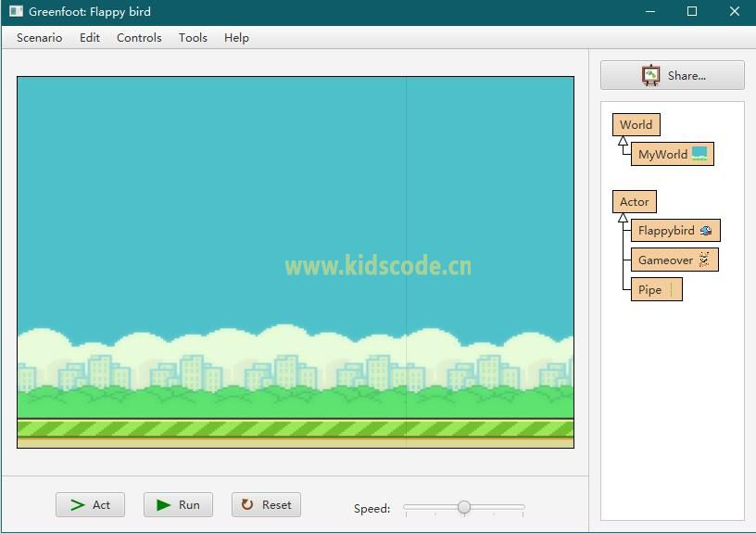Click the Flappy bird world canvas
The height and width of the screenshot is (533, 756).
(296, 262)
